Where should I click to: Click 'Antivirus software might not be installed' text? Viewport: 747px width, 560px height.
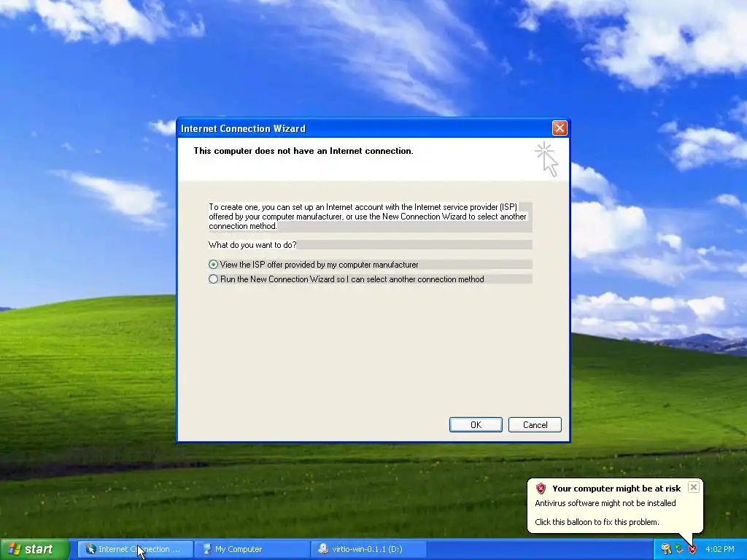pyautogui.click(x=605, y=503)
